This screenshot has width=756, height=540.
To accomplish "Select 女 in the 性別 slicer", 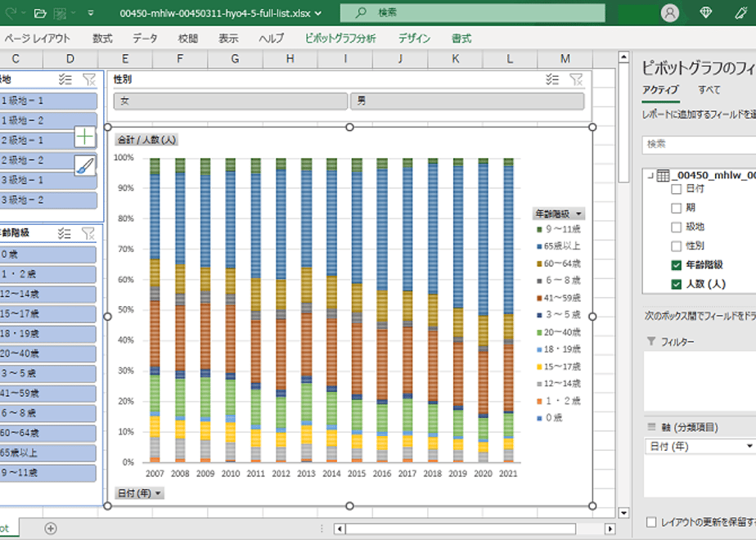I will [x=231, y=101].
